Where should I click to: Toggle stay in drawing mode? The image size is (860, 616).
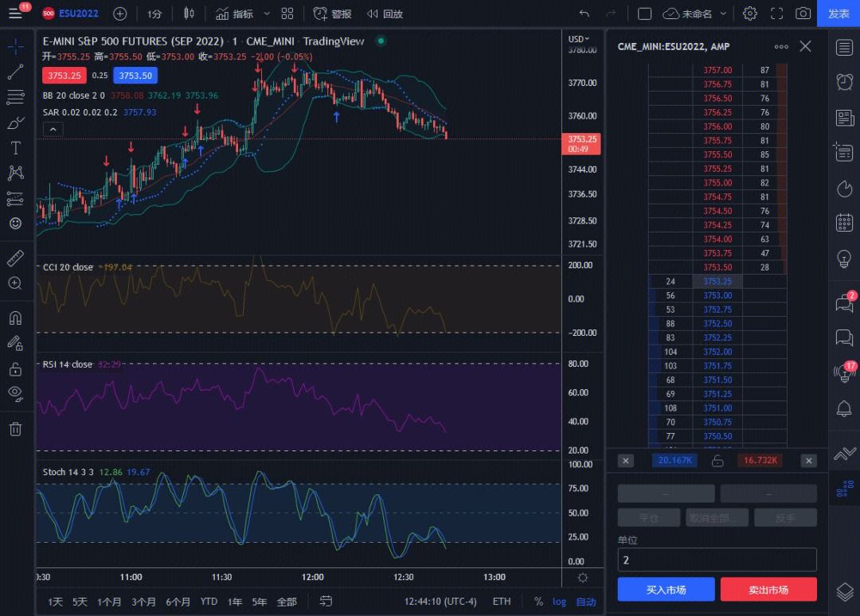coord(15,343)
